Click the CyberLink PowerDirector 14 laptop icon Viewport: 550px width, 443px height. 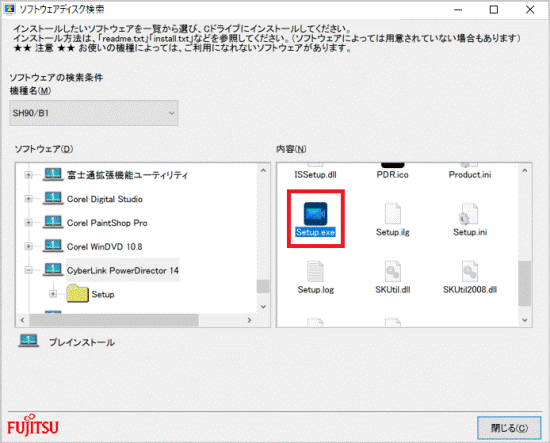(53, 270)
